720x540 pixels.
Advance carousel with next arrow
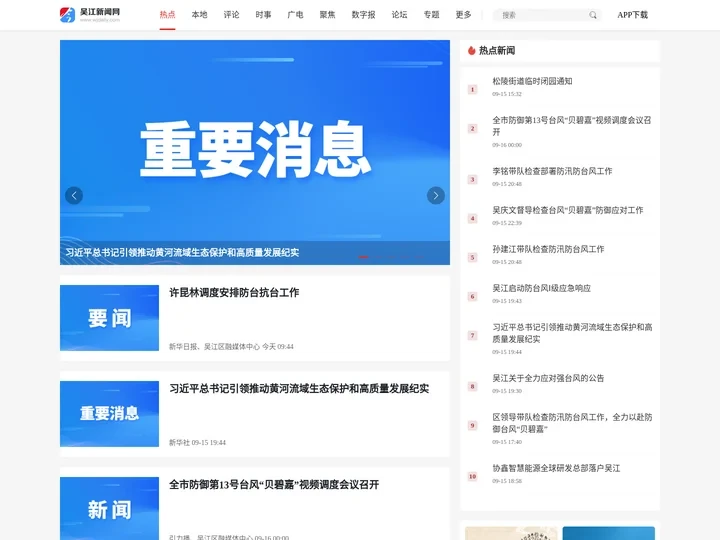(x=436, y=196)
